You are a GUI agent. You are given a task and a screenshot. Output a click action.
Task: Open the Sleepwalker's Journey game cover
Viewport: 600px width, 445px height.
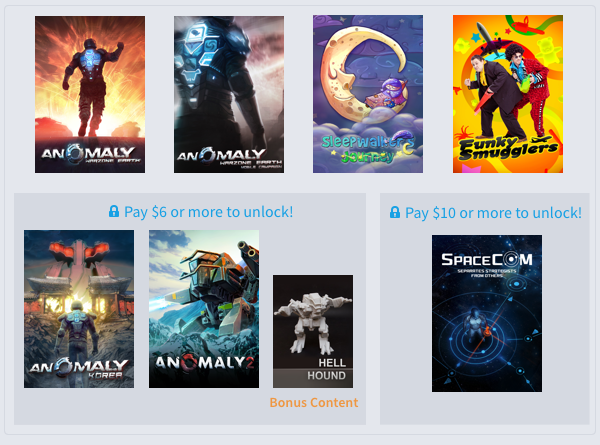[x=368, y=94]
